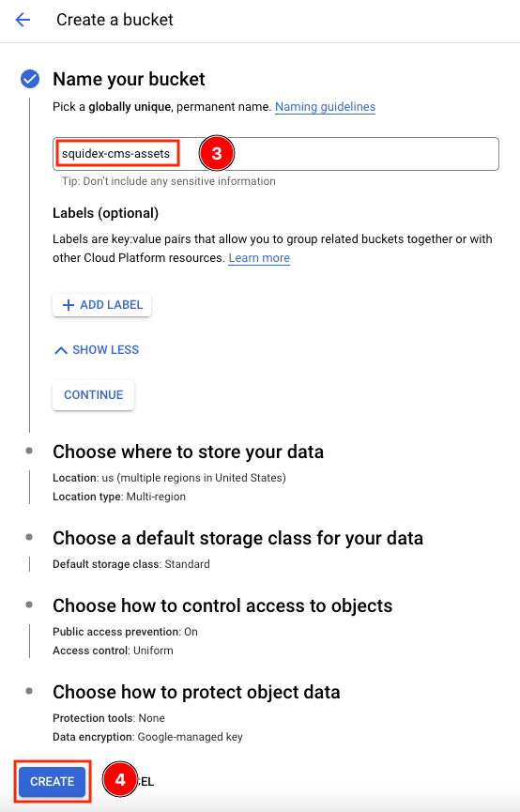Click the blue checkmark step icon
520x812 pixels.
(x=30, y=79)
